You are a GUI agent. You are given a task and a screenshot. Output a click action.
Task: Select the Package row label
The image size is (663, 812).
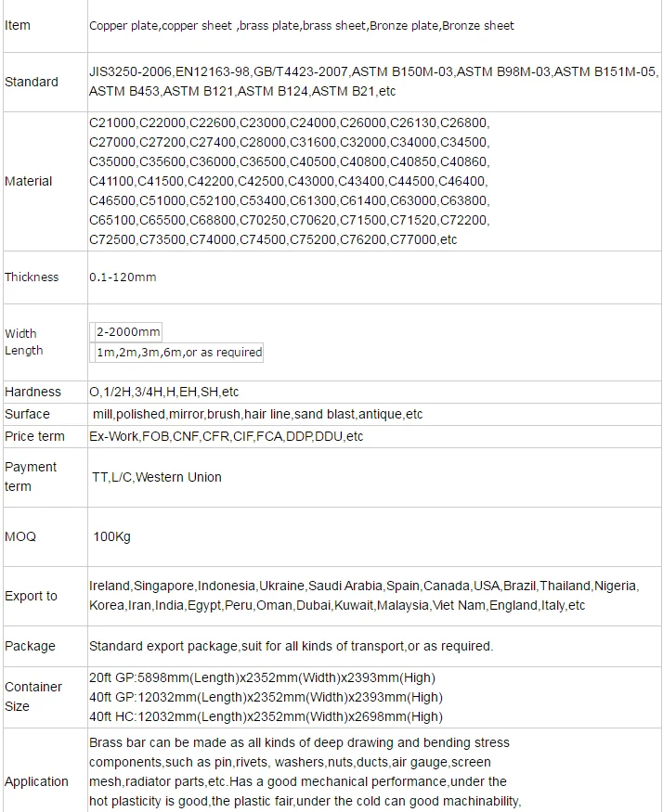tap(30, 646)
